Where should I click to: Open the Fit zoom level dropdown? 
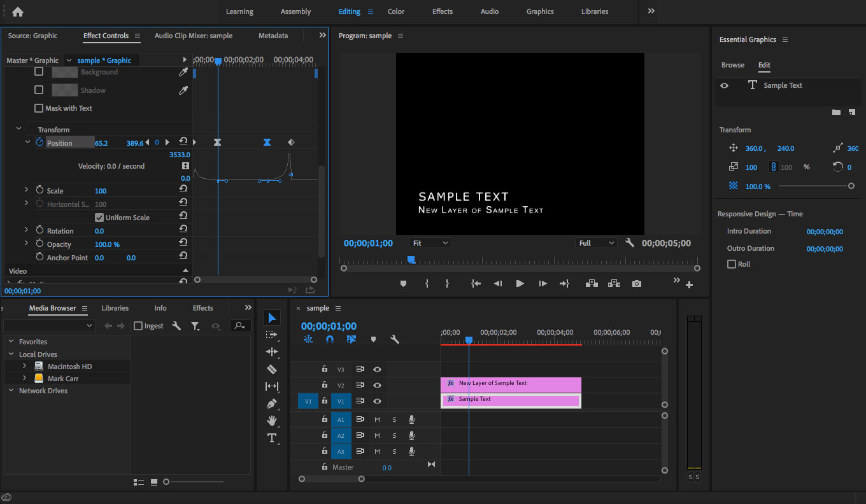[429, 242]
